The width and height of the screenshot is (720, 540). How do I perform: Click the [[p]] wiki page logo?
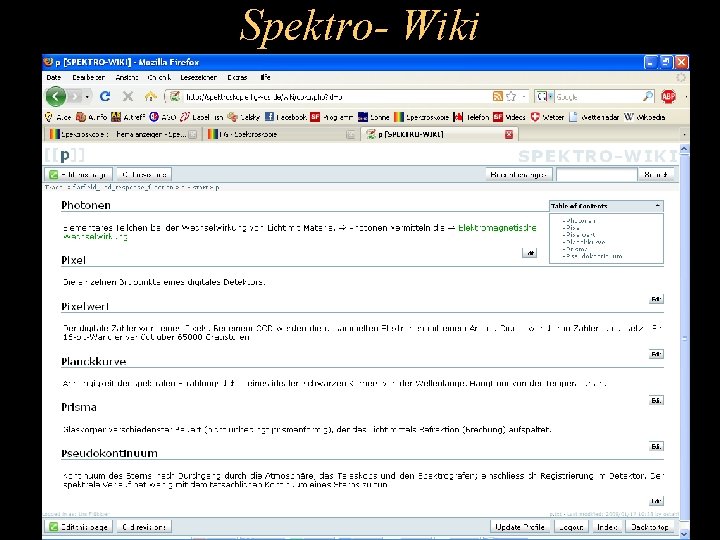tap(64, 155)
